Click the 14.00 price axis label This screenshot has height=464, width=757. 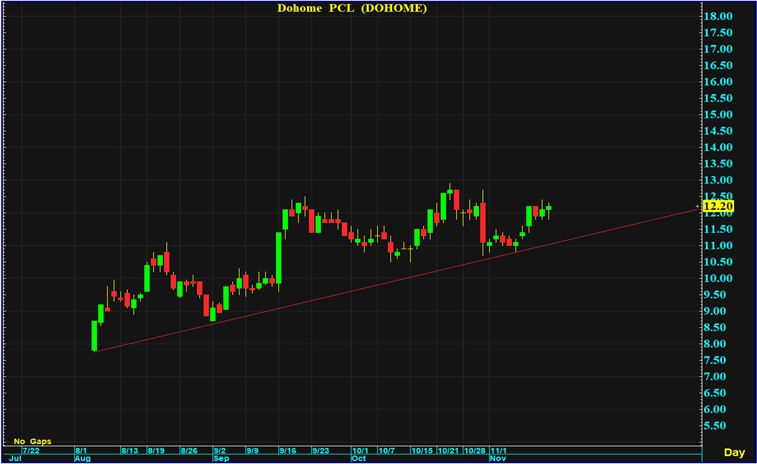coord(718,147)
